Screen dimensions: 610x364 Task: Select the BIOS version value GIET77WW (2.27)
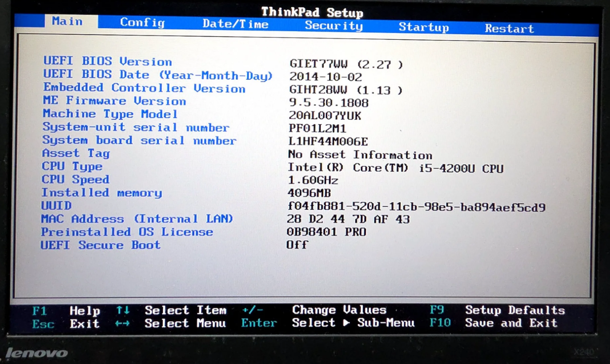pos(346,64)
